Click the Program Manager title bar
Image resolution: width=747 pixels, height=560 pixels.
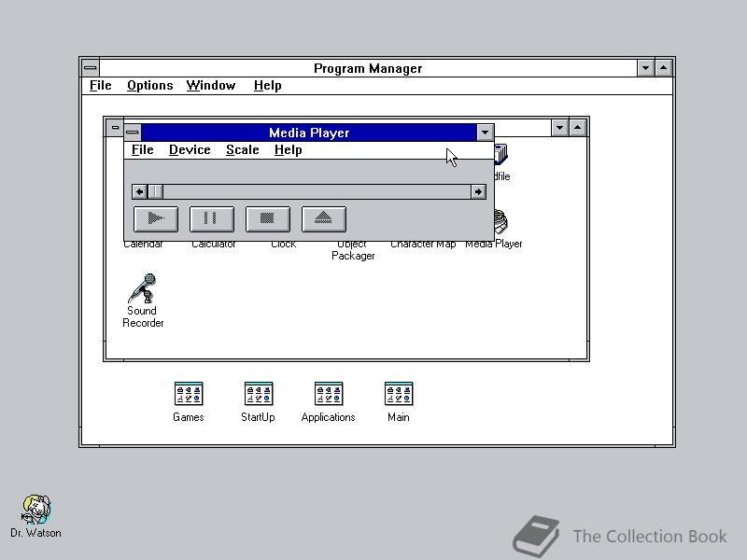(x=368, y=68)
